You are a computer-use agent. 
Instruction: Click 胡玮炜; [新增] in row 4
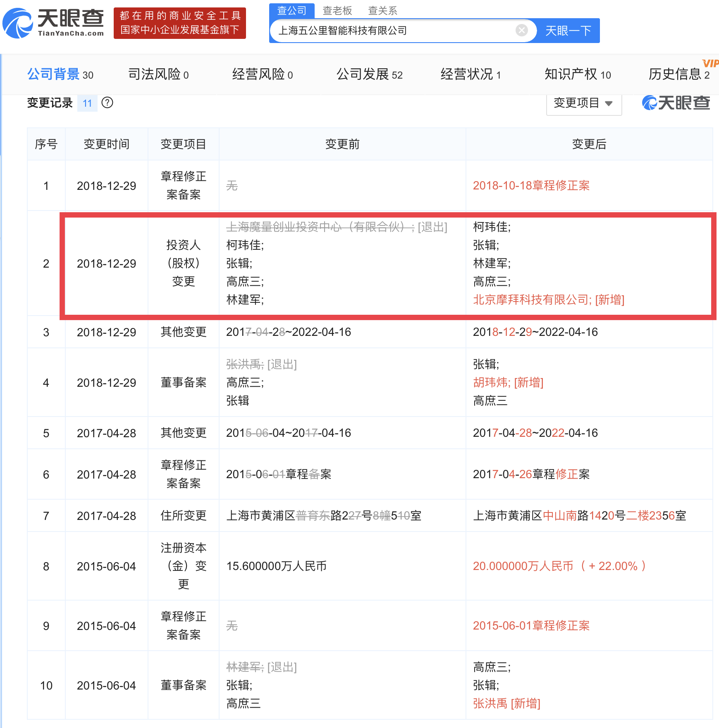coord(508,382)
